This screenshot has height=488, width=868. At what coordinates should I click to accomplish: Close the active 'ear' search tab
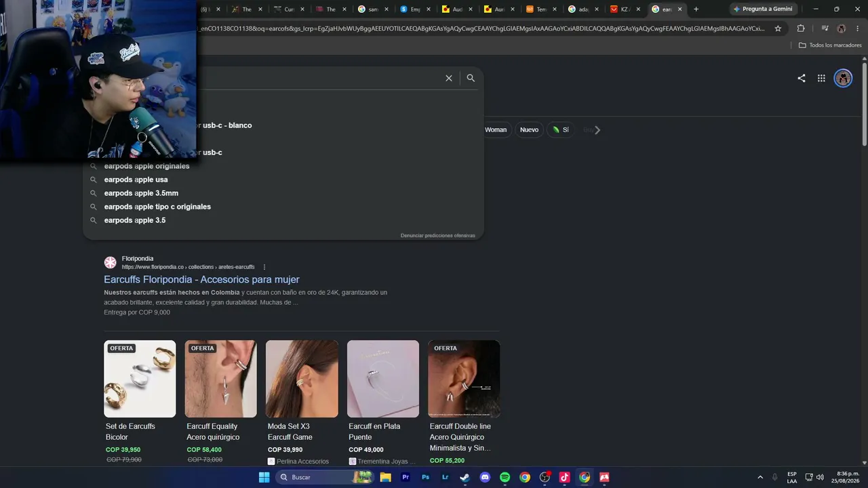coord(679,9)
